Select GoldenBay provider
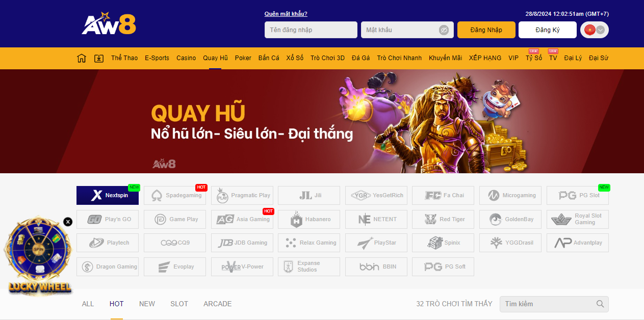644x320 pixels. tap(510, 219)
